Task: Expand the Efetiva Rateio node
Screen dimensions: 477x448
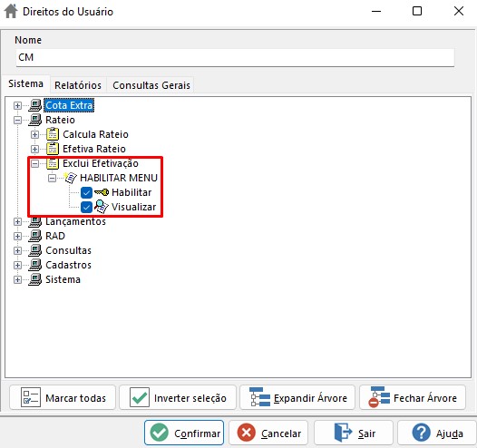Action: pos(35,149)
